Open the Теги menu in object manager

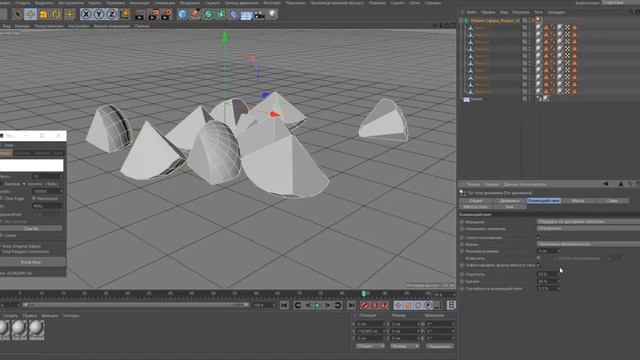pyautogui.click(x=538, y=12)
